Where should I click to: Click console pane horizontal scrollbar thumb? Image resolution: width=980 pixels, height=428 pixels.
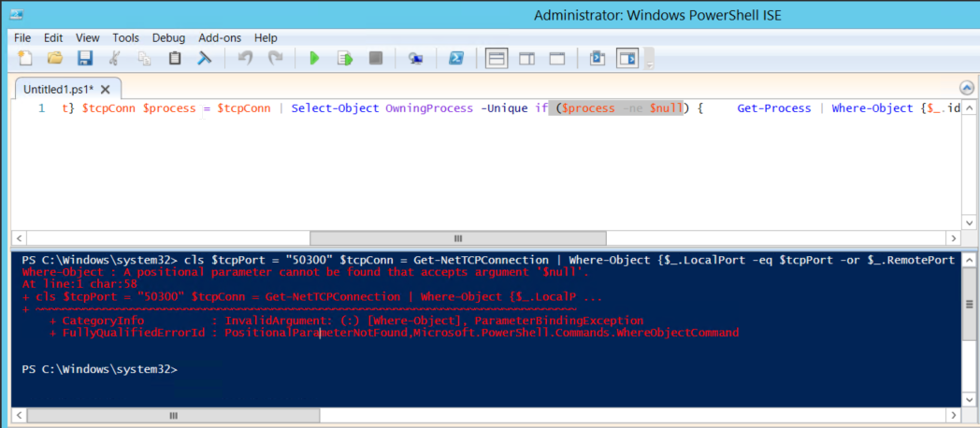(174, 416)
